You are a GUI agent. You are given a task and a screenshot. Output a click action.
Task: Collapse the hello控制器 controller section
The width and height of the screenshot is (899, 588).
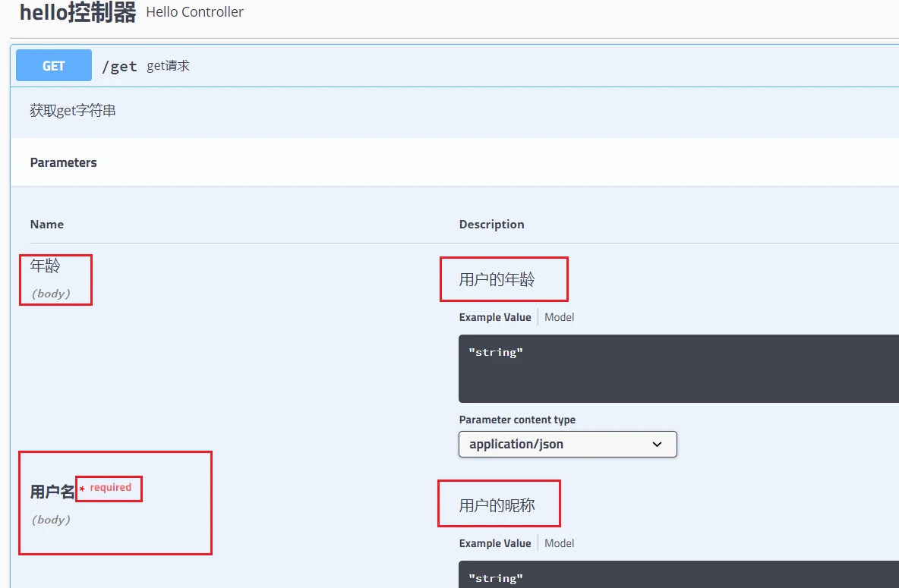(77, 13)
